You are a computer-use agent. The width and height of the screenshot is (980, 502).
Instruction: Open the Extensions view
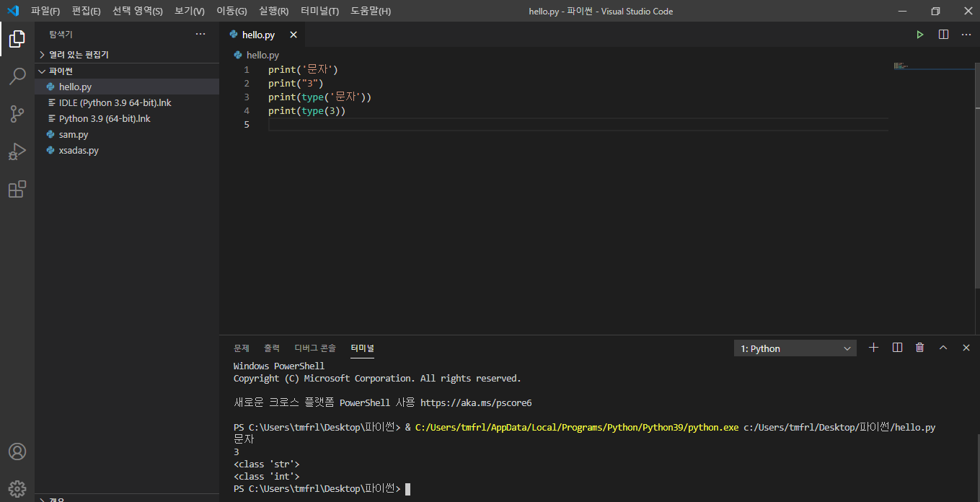click(x=17, y=189)
